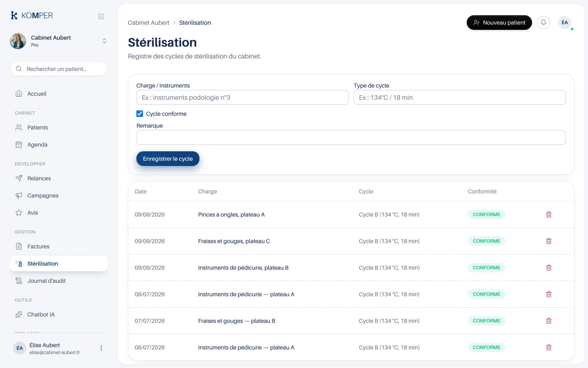Open the Avis page
This screenshot has height=368, width=588.
coord(59,213)
